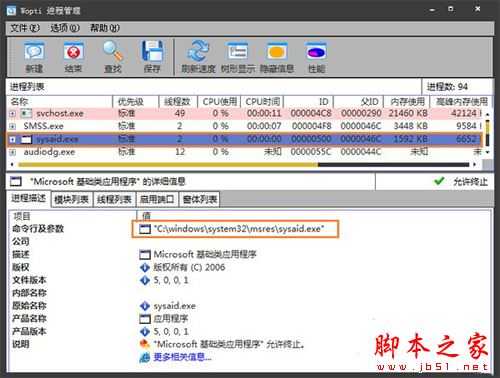Select the SMSS.exe process row

pos(245,126)
